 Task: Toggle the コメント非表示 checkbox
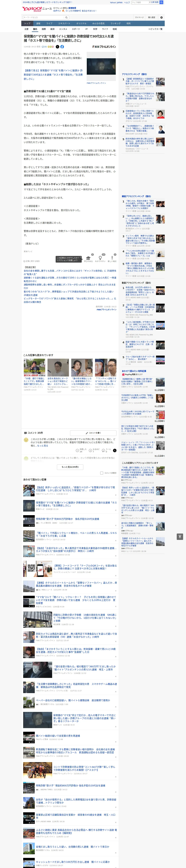102,473
